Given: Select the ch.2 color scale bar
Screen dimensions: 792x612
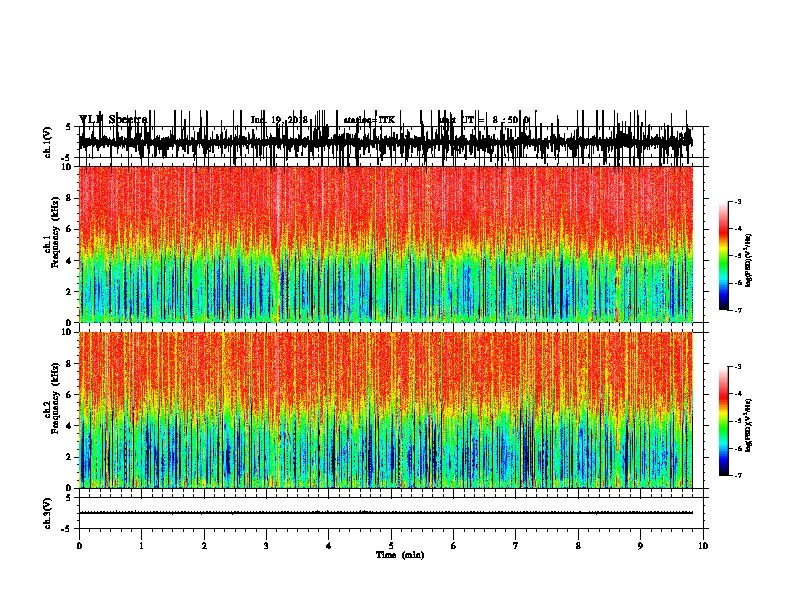Looking at the screenshot, I should pos(724,421).
